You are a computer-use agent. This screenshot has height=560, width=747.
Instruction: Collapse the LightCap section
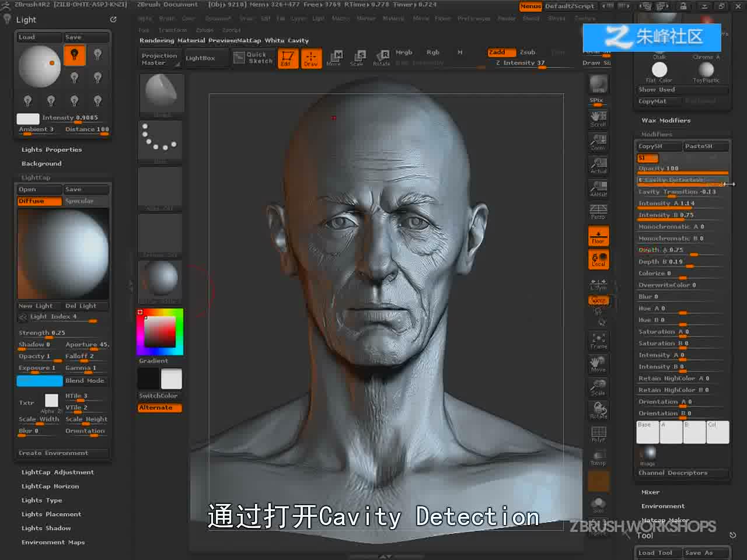[36, 177]
